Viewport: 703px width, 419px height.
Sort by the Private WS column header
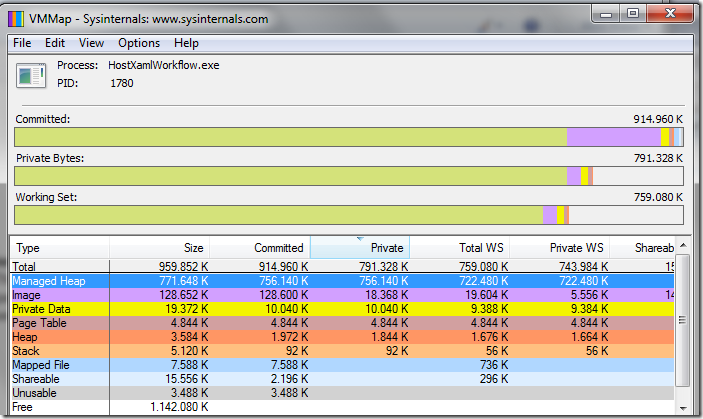(560, 248)
